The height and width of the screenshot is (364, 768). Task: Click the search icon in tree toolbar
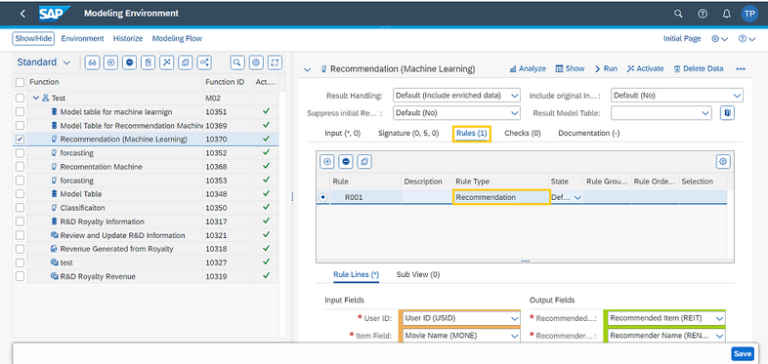[x=237, y=62]
